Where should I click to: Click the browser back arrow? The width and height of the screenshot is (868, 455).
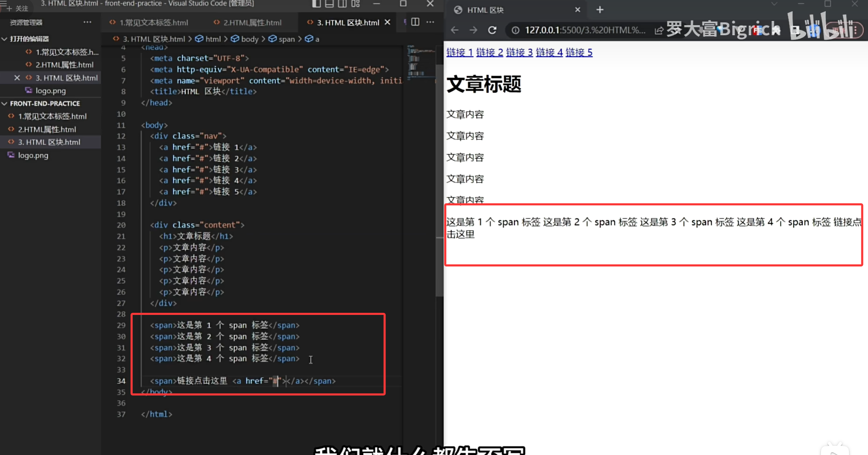point(455,30)
